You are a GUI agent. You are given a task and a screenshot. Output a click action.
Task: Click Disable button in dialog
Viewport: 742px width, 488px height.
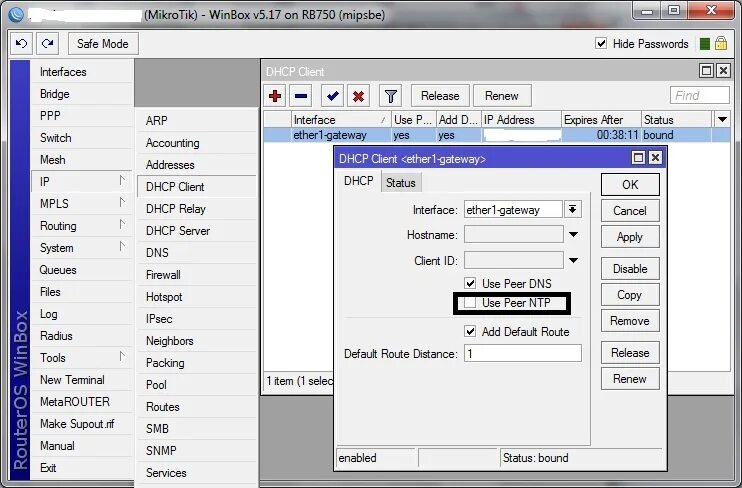630,268
